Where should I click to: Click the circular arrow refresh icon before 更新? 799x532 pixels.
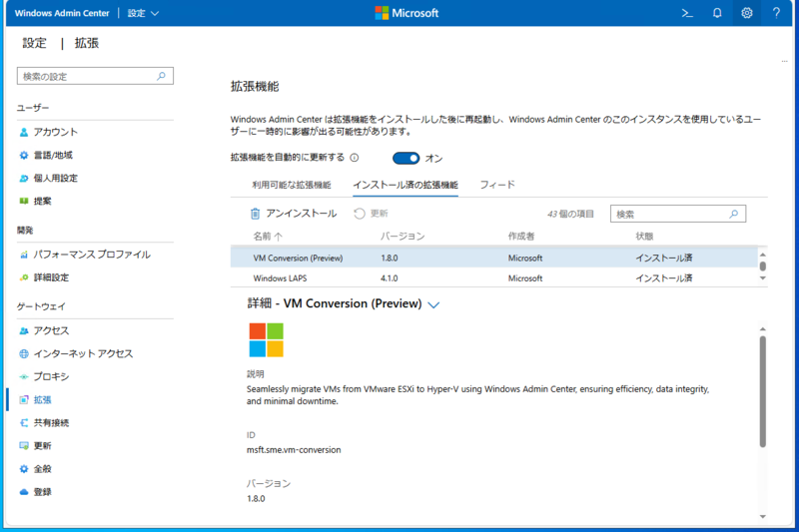click(x=360, y=214)
